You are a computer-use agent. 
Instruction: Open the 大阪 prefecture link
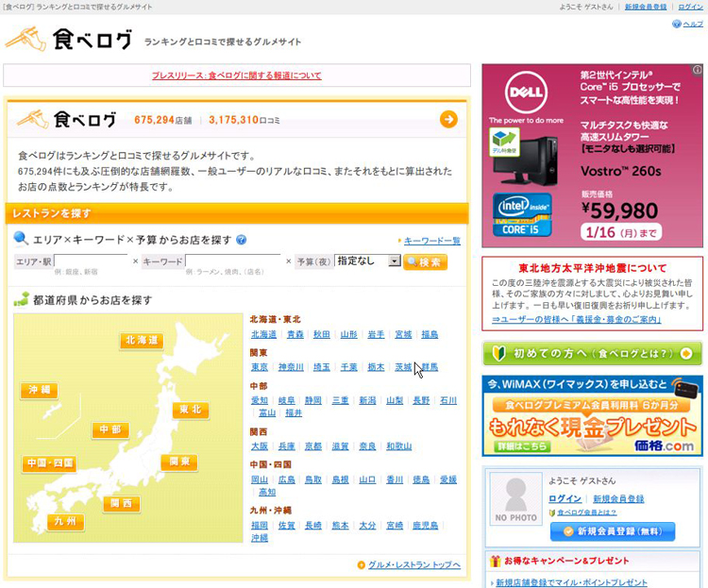click(x=260, y=446)
